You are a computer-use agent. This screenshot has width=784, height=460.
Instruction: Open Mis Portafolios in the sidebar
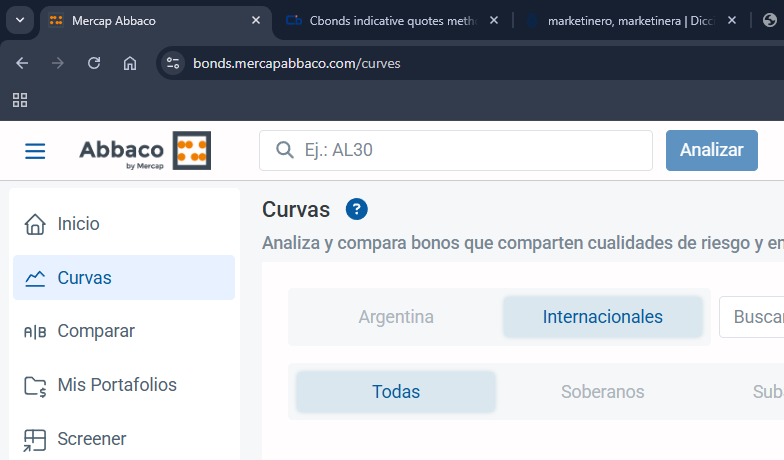[124, 385]
